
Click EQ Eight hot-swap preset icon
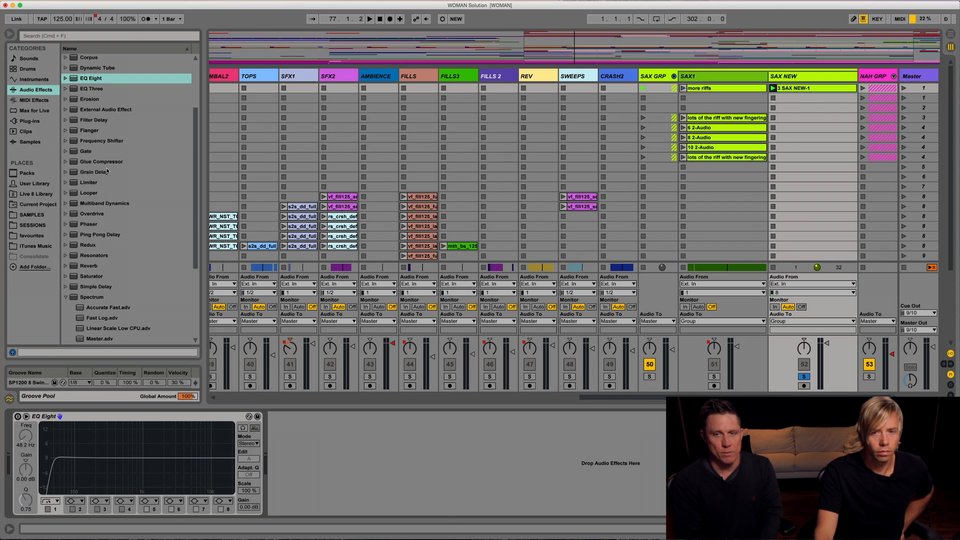pos(249,416)
